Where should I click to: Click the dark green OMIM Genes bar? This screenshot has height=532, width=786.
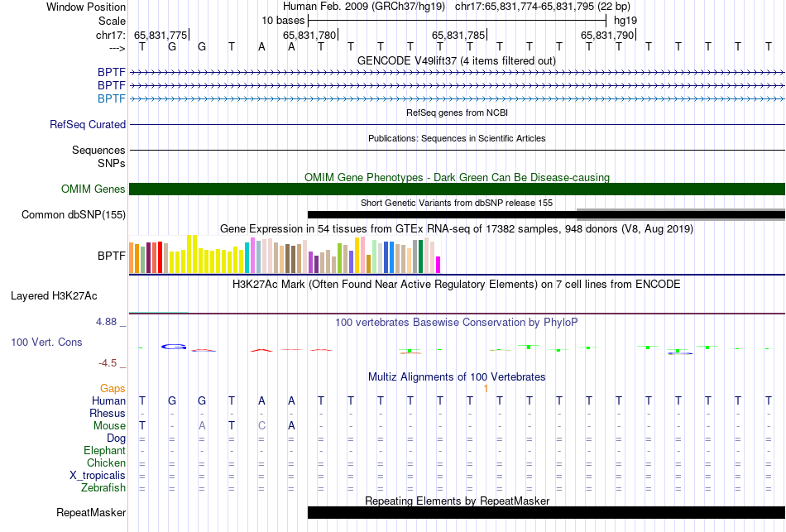click(x=457, y=189)
